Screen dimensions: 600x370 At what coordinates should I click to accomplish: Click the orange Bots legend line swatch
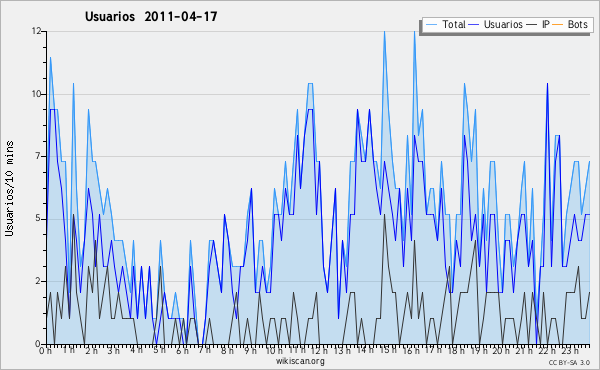[x=558, y=25]
